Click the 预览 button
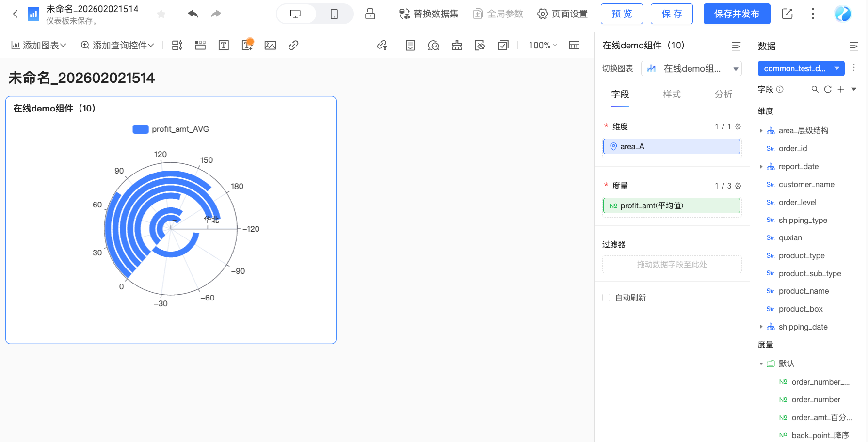This screenshot has height=442, width=868. pyautogui.click(x=621, y=14)
